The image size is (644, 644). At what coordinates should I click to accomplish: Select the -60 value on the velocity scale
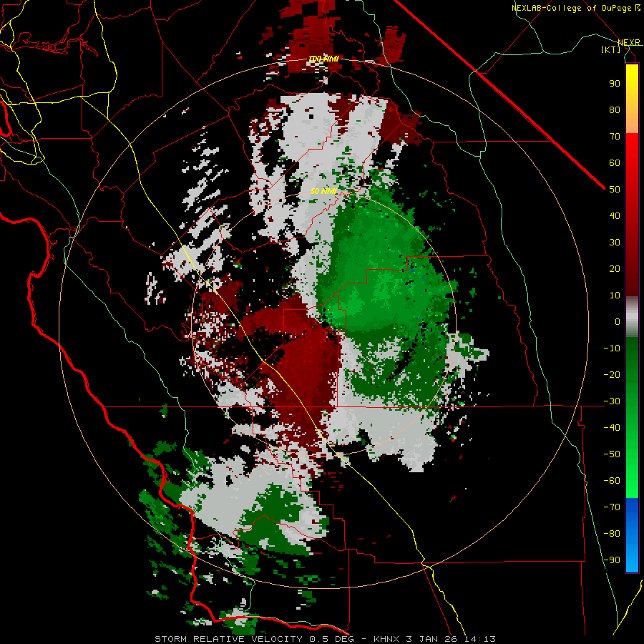pos(612,481)
